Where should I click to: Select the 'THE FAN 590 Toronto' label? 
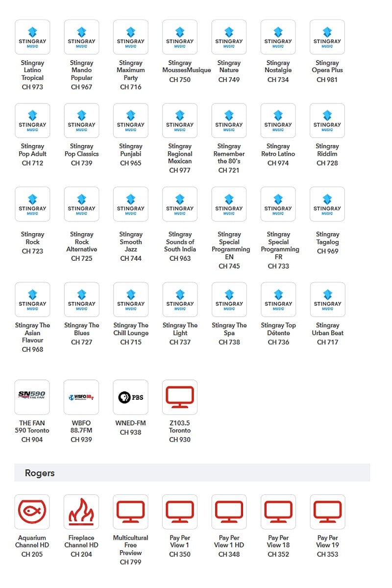32,426
